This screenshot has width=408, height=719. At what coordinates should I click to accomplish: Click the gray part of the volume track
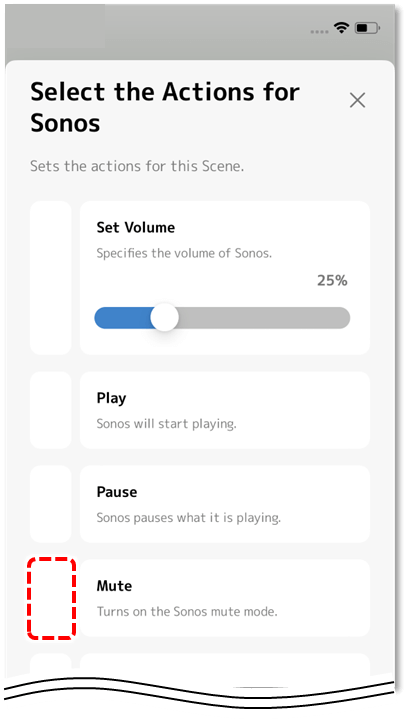click(x=264, y=318)
